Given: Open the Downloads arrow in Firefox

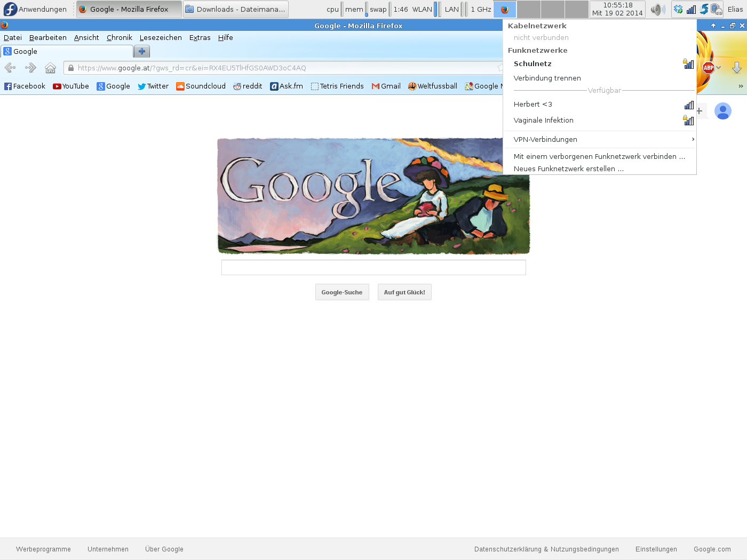Looking at the screenshot, I should (x=737, y=68).
